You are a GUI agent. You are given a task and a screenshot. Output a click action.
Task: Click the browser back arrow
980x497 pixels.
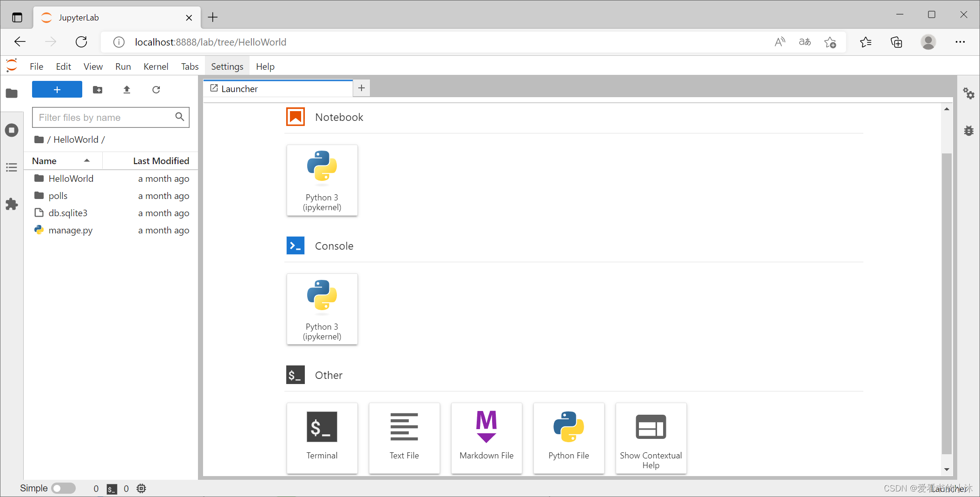tap(20, 42)
